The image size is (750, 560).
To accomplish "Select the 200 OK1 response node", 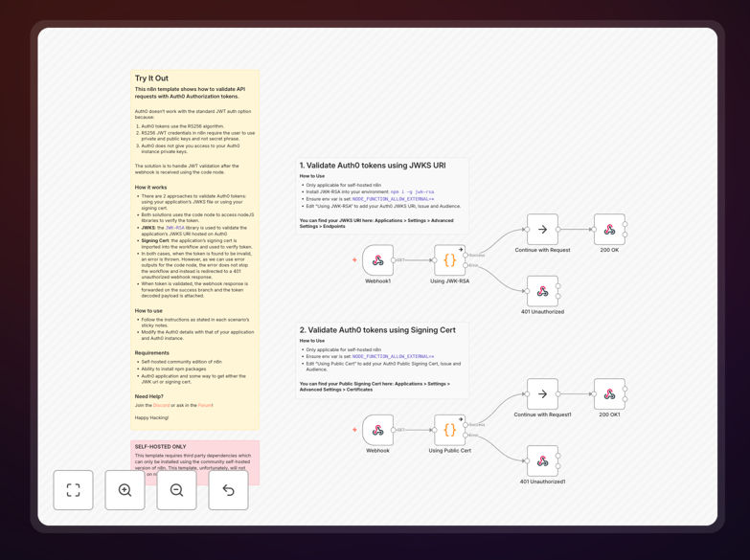I will click(609, 394).
